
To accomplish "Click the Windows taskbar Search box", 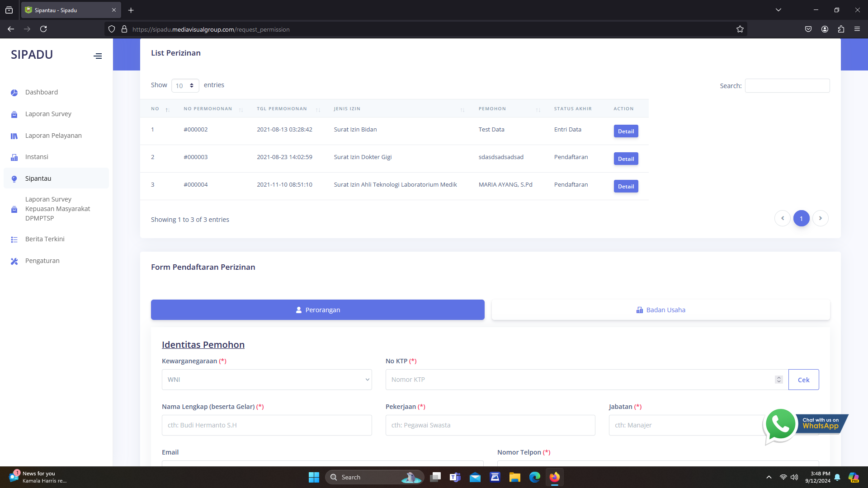I will 374,477.
